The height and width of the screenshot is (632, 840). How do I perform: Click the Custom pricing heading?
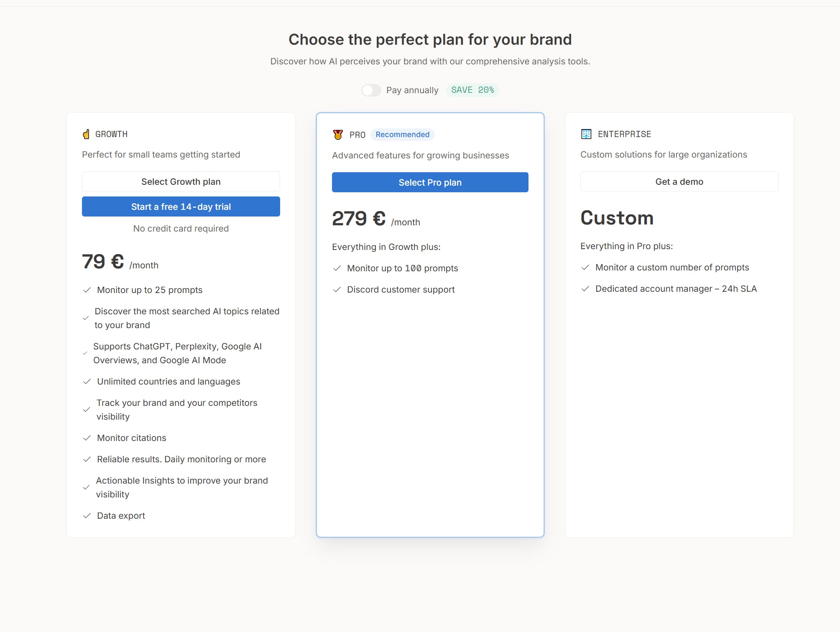tap(617, 218)
